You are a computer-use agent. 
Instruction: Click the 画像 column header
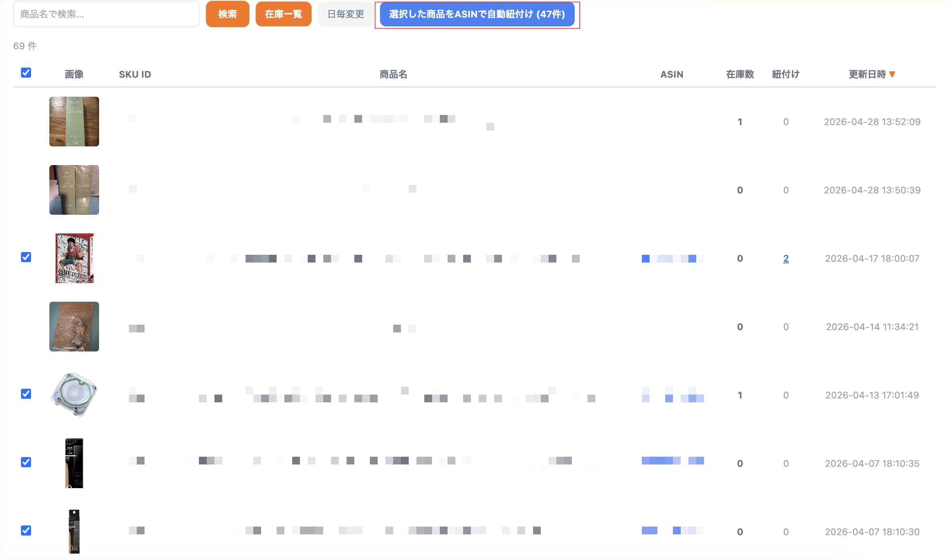point(74,74)
